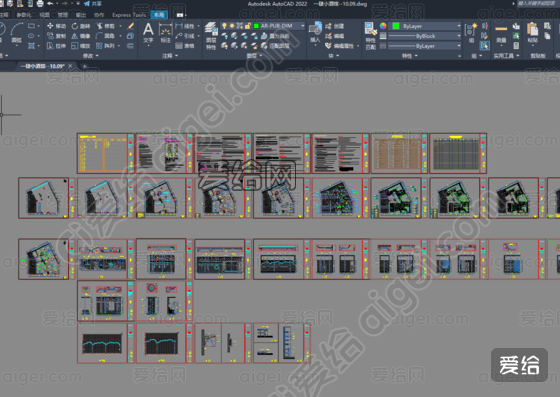The image size is (560, 397).
Task: Open the green ByLayer object color swatch
Action: coord(396,26)
